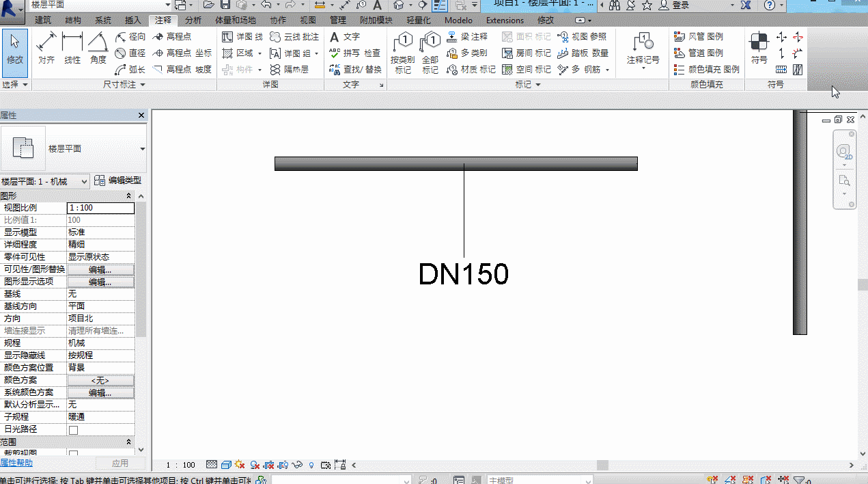Choose the 对齐 aligned dimension tool
Screen dimensions: 868x484
(x=46, y=48)
